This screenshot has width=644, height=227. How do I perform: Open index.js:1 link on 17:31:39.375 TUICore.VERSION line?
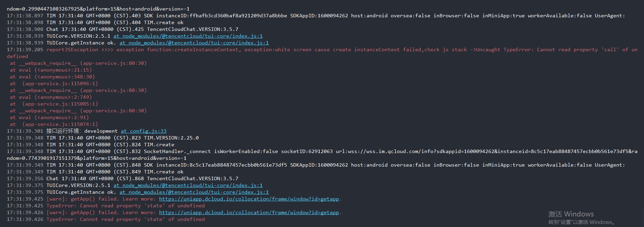pyautogui.click(x=188, y=185)
